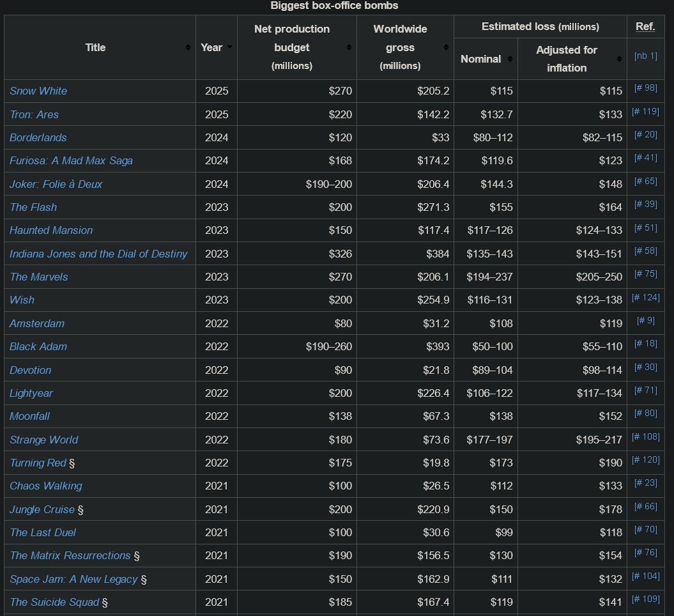Select The Marvels $194–237 nominal loss
The width and height of the screenshot is (674, 616).
pos(486,277)
